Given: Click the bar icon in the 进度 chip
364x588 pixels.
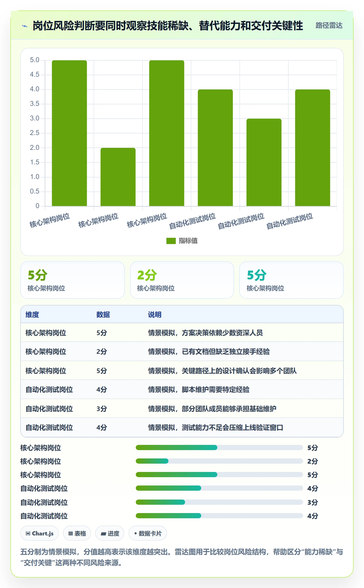Looking at the screenshot, I should point(103,534).
